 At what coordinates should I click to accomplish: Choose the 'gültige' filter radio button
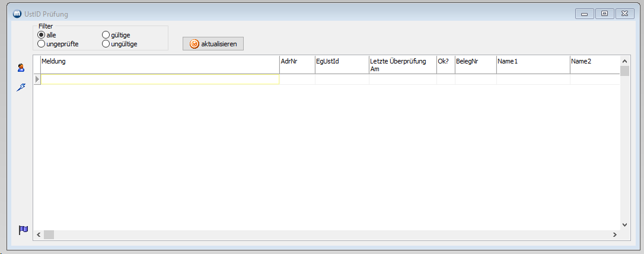[106, 35]
